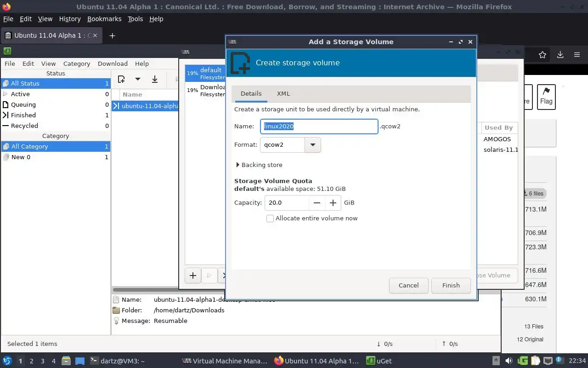Open uGet Download menu

click(x=113, y=63)
